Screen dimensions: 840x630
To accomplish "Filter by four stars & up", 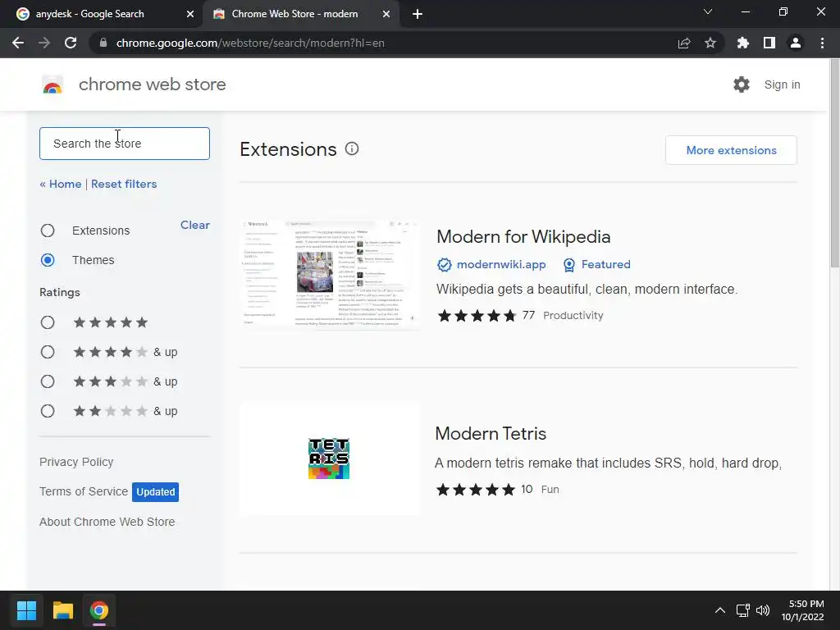I will [x=48, y=352].
